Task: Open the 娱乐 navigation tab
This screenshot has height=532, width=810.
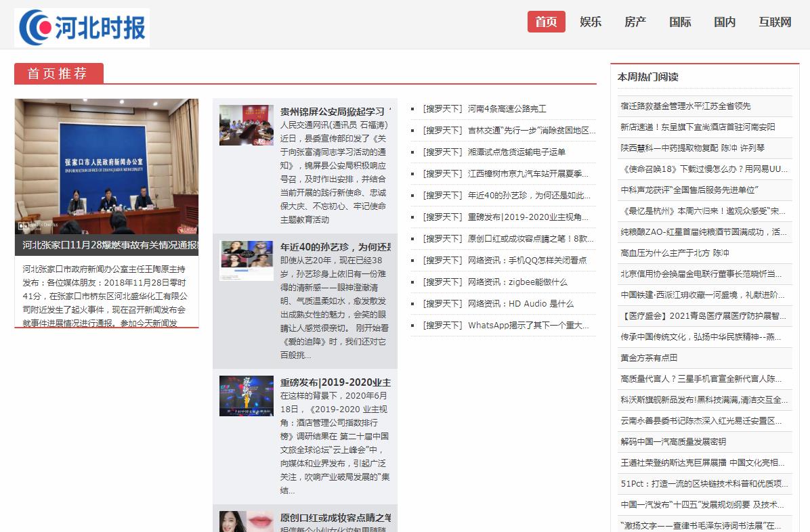Action: click(591, 22)
